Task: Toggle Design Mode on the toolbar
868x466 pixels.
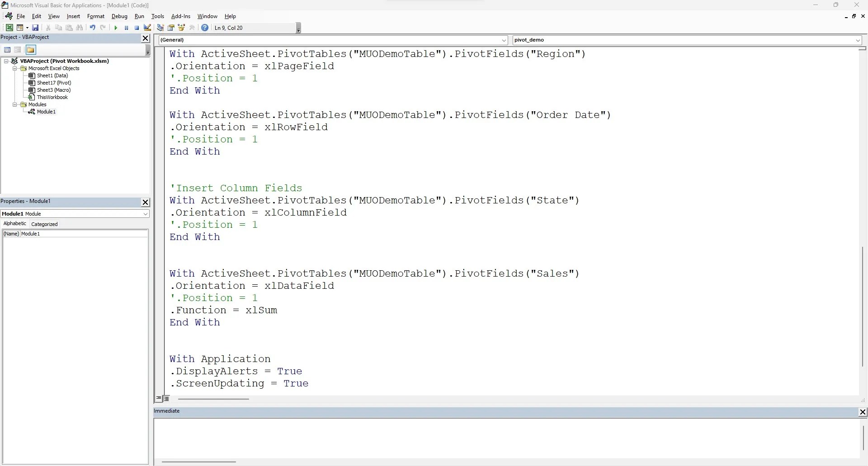Action: click(147, 28)
